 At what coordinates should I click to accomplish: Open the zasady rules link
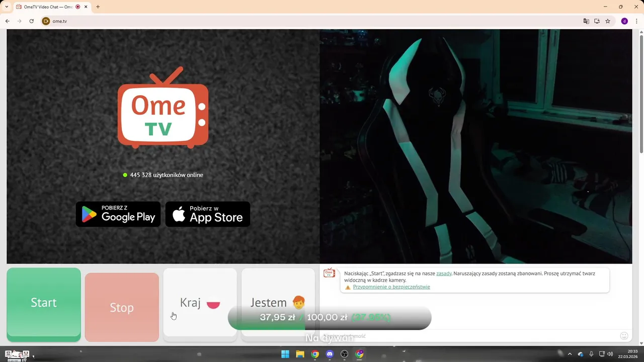444,274
